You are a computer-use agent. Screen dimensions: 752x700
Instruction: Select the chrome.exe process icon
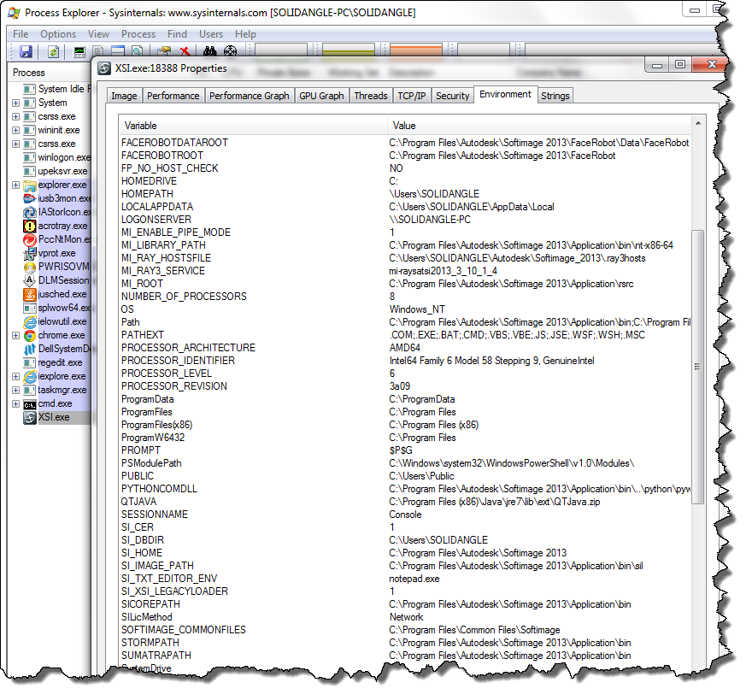pyautogui.click(x=30, y=335)
